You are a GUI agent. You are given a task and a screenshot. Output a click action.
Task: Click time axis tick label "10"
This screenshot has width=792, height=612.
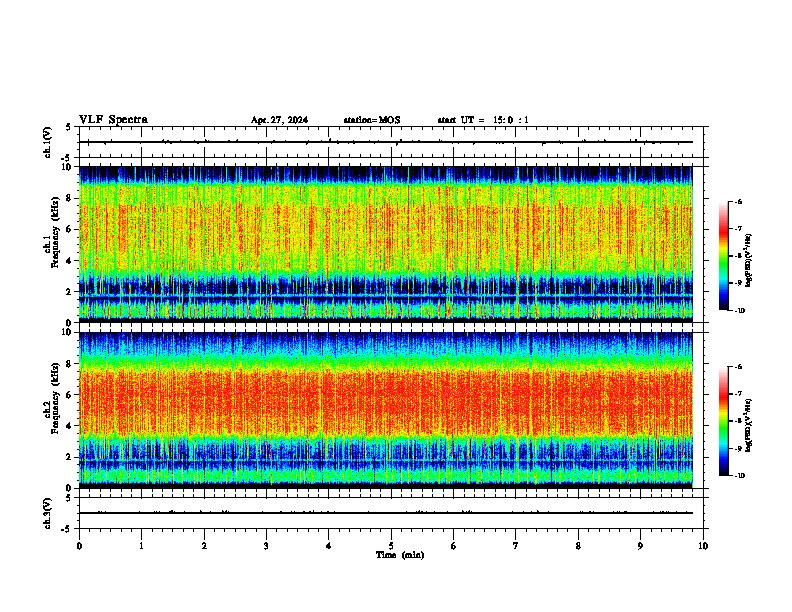[703, 546]
